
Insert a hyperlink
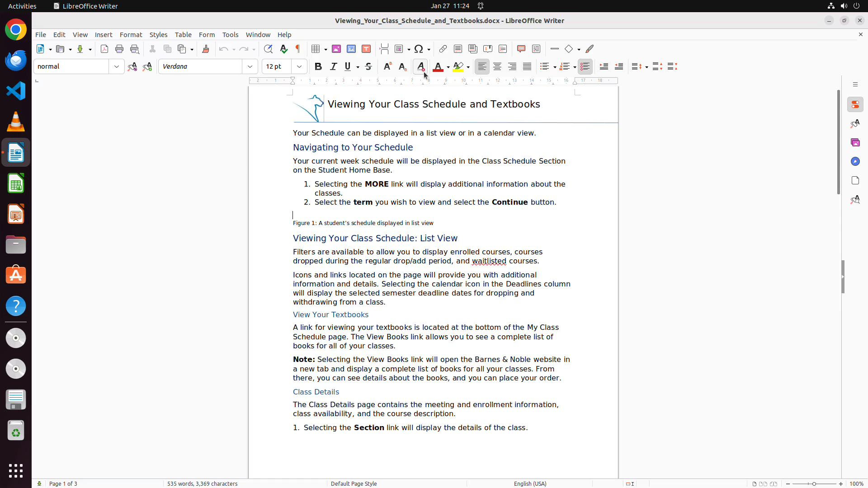click(x=443, y=49)
